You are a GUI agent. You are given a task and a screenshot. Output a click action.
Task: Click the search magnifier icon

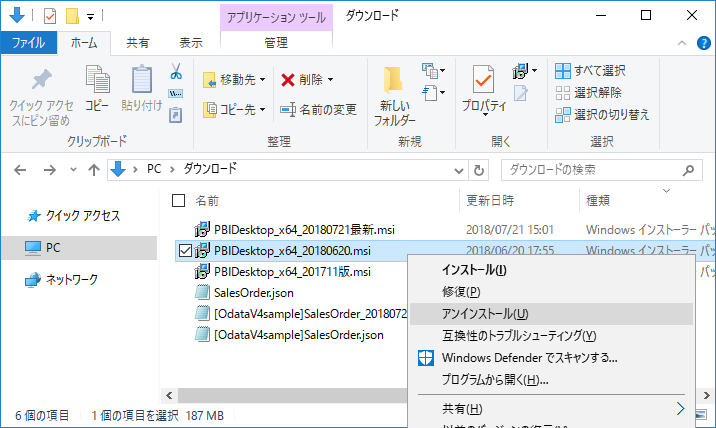(x=688, y=170)
